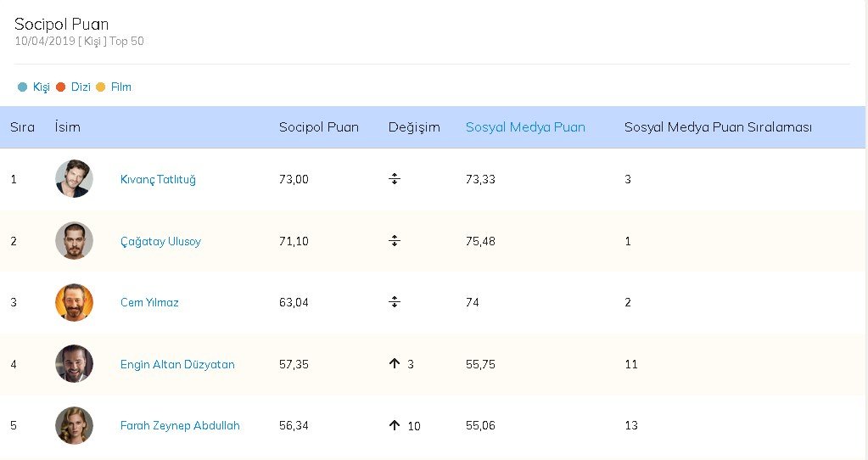Image resolution: width=868 pixels, height=460 pixels.
Task: Click Kıvanç Tatlıtuğ avatar photo
Action: click(x=74, y=179)
